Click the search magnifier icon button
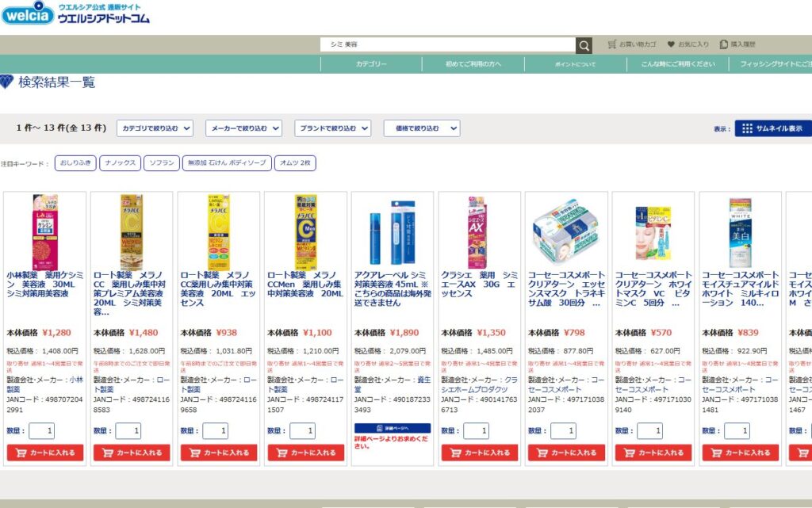This screenshot has width=812, height=508. [x=584, y=45]
